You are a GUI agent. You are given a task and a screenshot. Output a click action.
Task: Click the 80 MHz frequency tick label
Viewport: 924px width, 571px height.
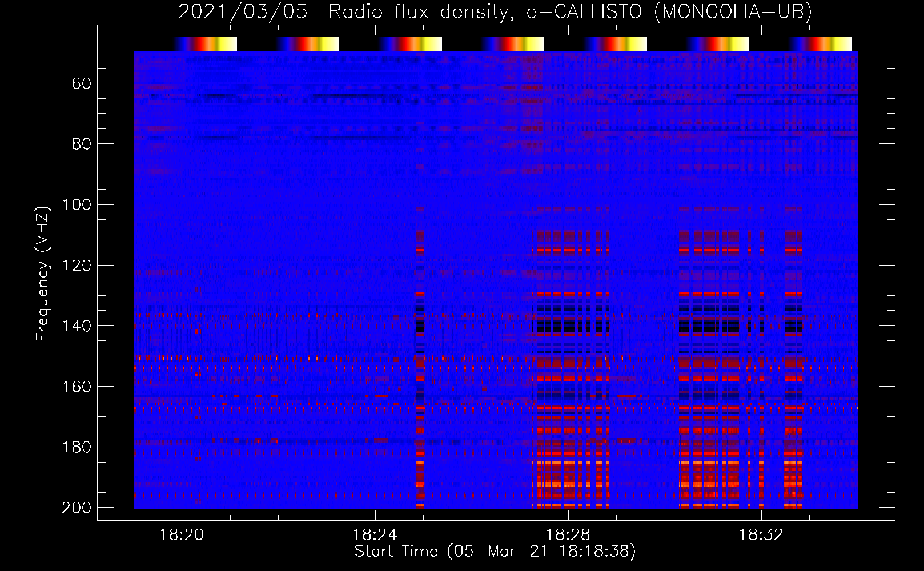[x=82, y=144]
